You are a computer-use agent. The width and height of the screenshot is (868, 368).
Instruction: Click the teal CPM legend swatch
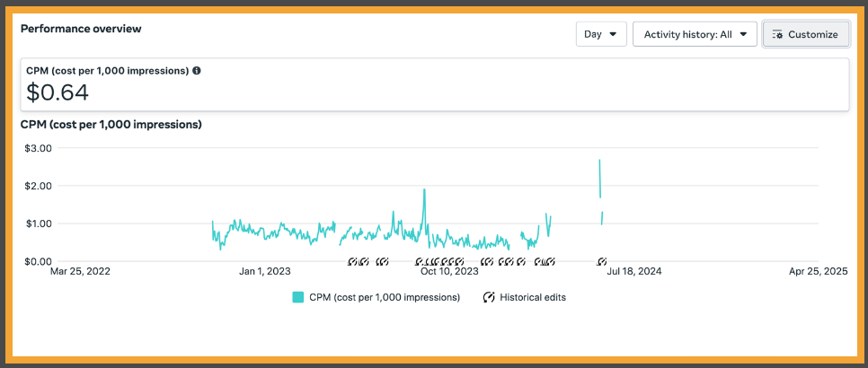coord(298,297)
